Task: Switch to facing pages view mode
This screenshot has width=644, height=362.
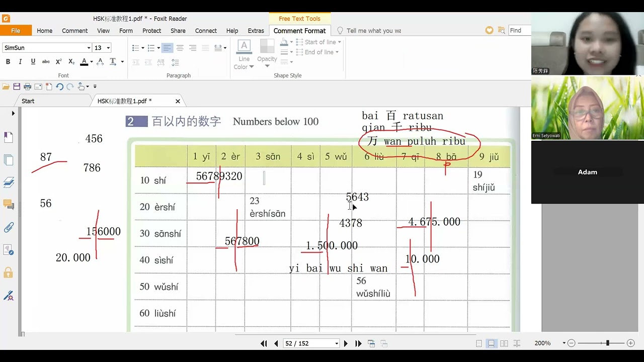Action: click(504, 343)
